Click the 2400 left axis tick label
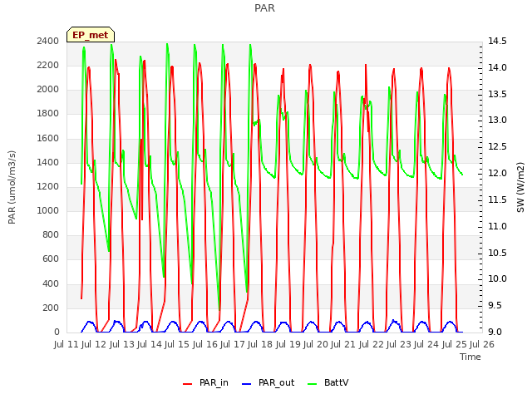Viewport: 532px width, 399px height. pos(48,41)
